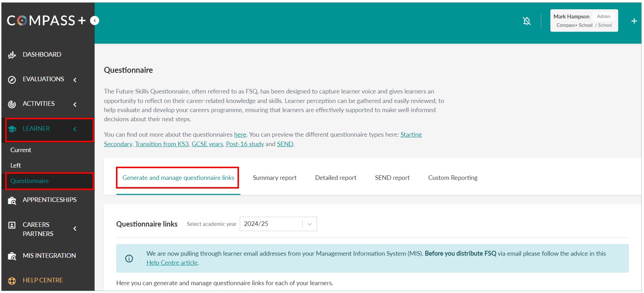Follow the 'here' questionnaires link
This screenshot has height=293, width=644.
pyautogui.click(x=240, y=134)
